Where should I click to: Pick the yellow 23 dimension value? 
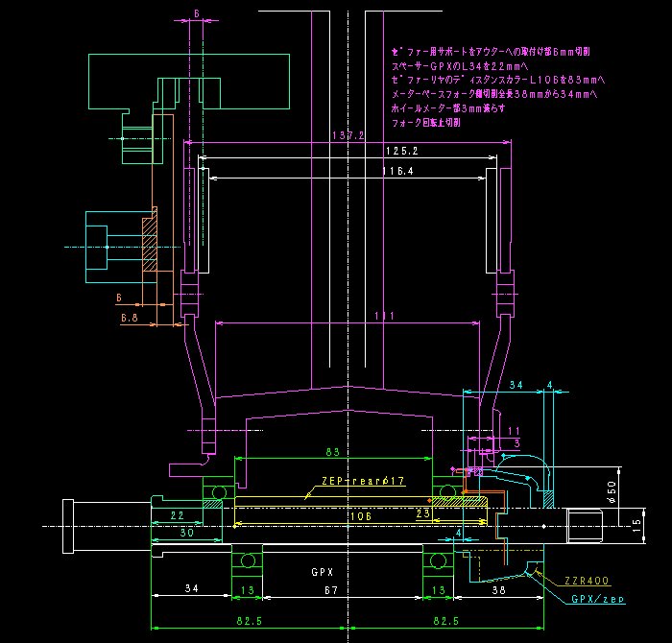(422, 513)
